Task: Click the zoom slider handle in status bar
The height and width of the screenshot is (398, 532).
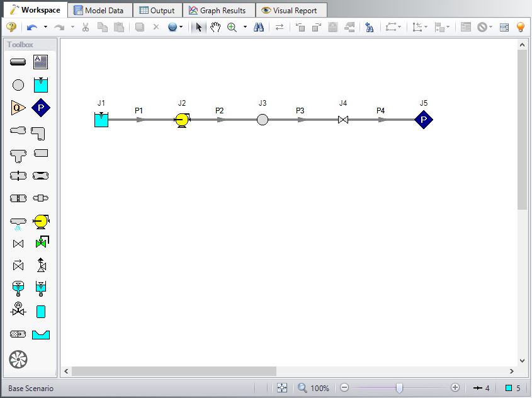Action: click(399, 388)
